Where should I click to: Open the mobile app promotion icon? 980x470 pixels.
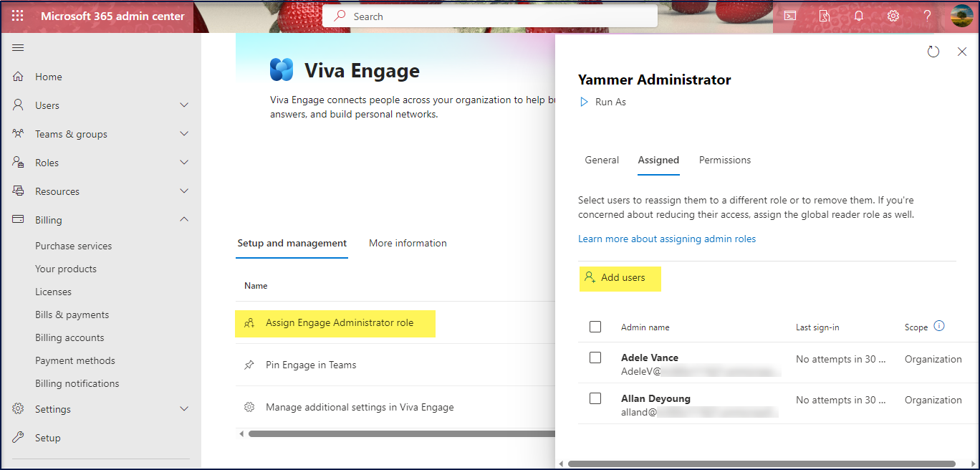pyautogui.click(x=824, y=15)
